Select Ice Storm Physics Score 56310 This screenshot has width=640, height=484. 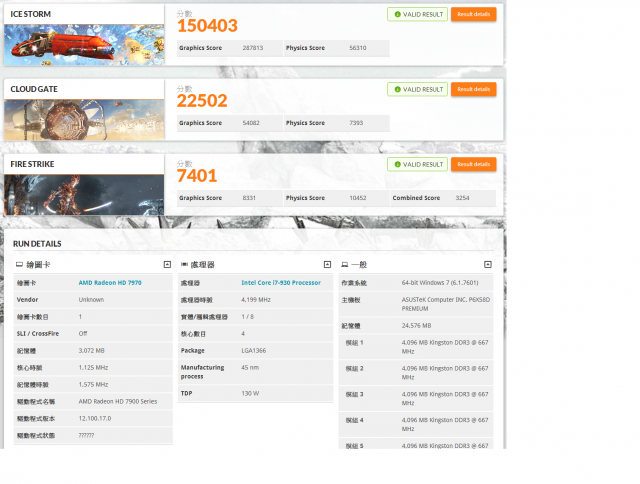[358, 48]
